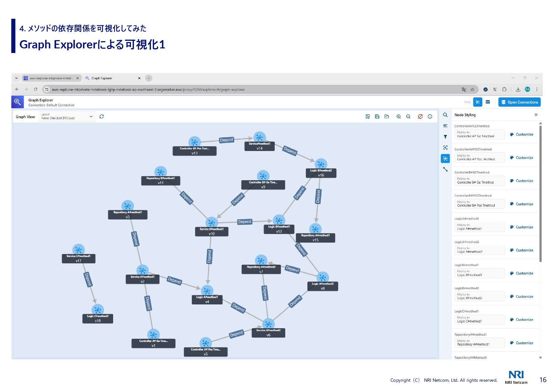
Task: Customize RepositoryA#method1 node style
Action: click(x=521, y=343)
